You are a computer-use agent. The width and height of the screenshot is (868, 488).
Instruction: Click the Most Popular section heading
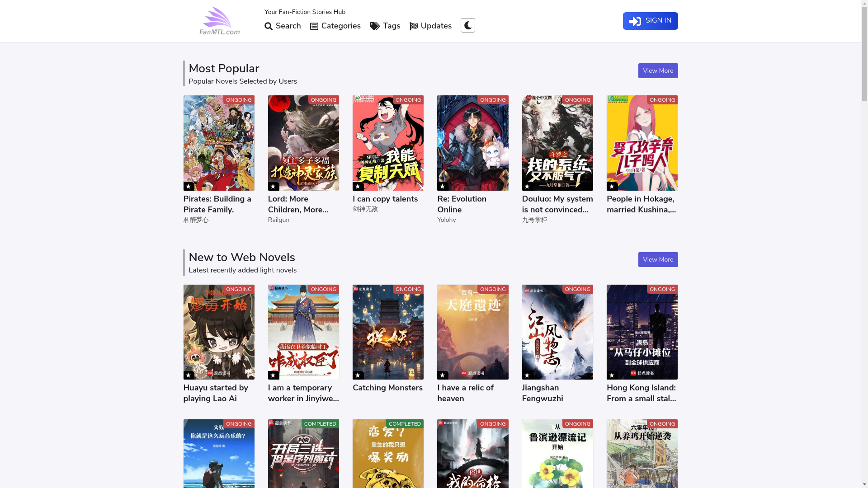tap(224, 69)
